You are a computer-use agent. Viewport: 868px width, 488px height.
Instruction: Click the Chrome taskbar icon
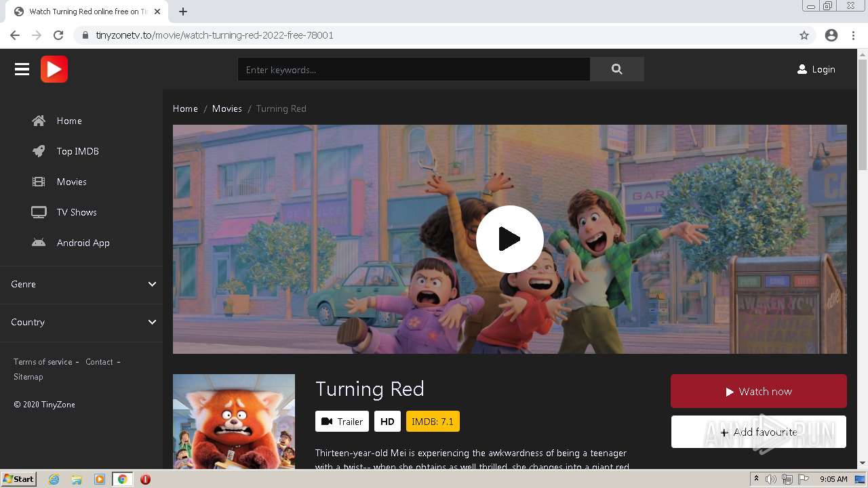[123, 479]
